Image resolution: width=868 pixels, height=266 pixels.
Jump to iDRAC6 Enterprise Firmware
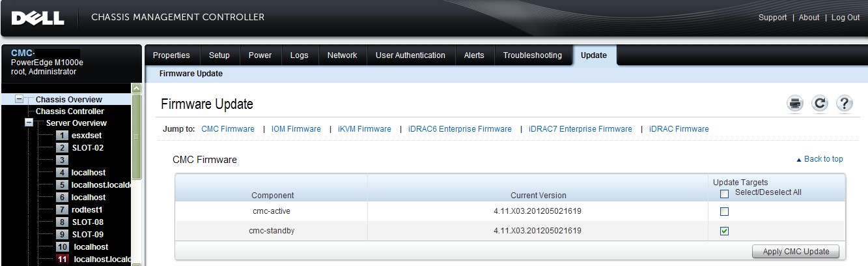click(460, 129)
